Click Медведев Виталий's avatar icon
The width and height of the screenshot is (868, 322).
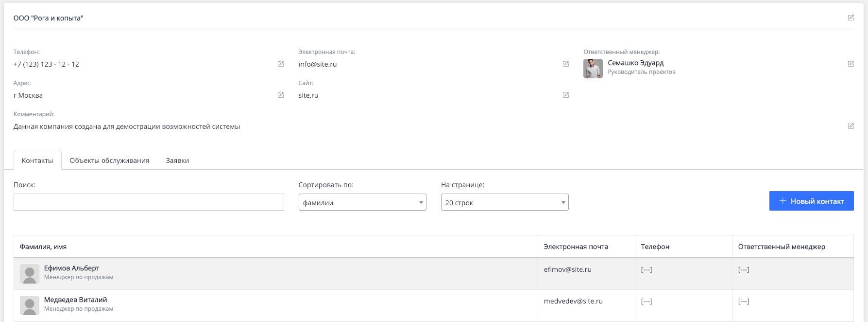[x=30, y=305]
